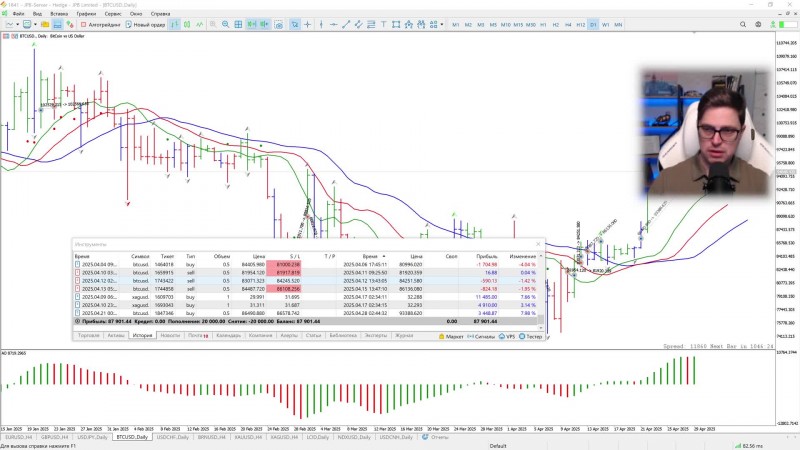Click the zoom out magnifier icon
This screenshot has height=450, width=800.
click(225, 24)
